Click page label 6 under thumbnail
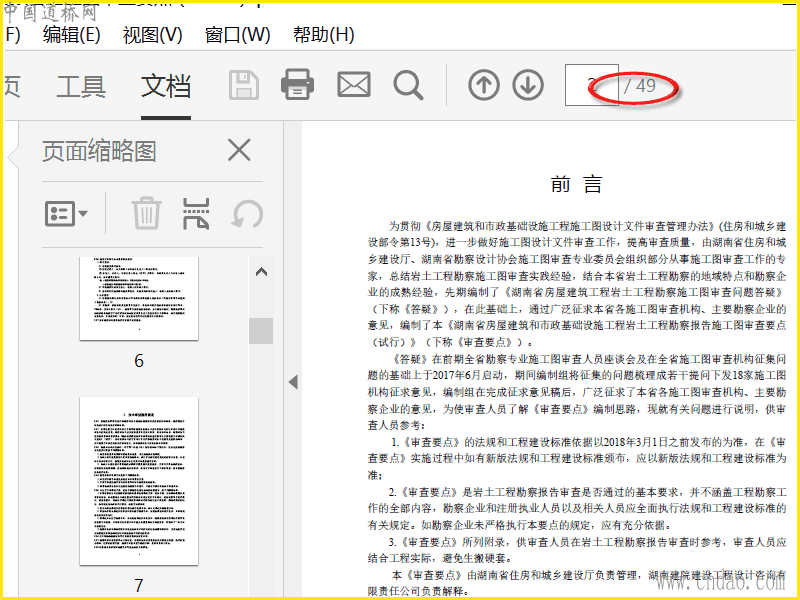Screen dimensions: 800x600 [x=139, y=361]
